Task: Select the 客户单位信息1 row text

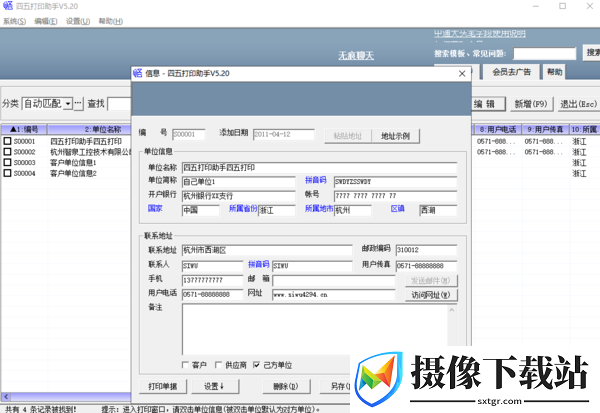Action: click(x=73, y=163)
